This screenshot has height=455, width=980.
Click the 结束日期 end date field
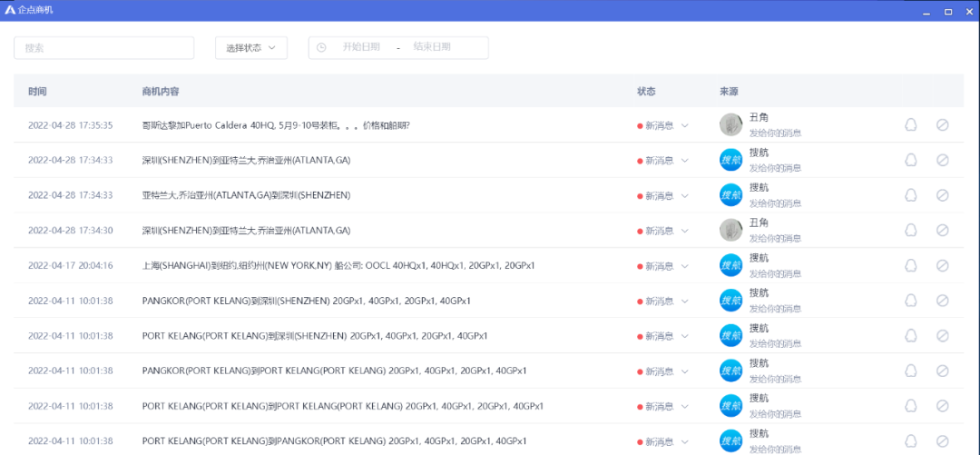click(432, 47)
